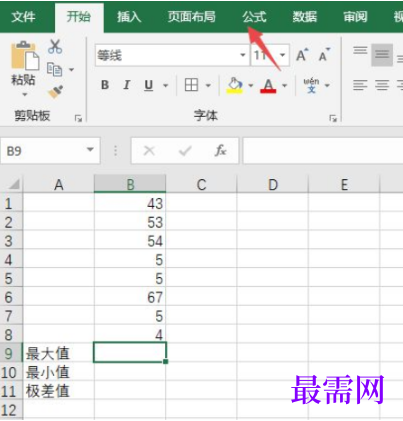The width and height of the screenshot is (403, 421).
Task: Open the Paste options dropdown arrow
Action: pos(25,95)
